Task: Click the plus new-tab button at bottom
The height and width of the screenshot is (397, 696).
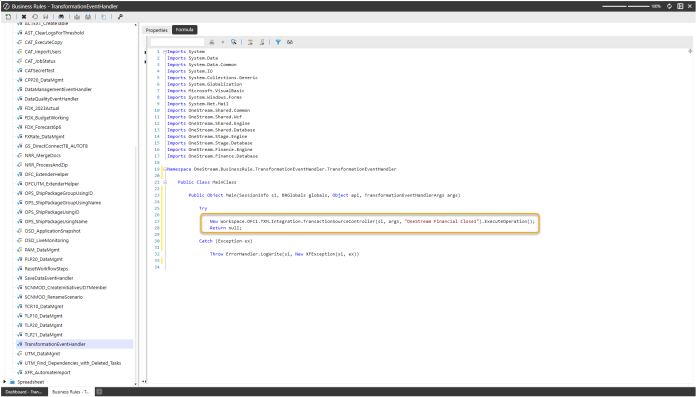Action: point(99,392)
